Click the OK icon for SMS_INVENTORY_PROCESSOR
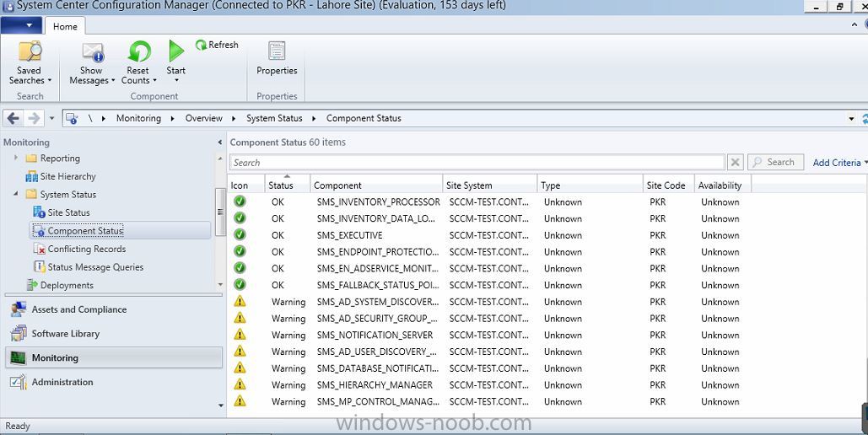Image resolution: width=868 pixels, height=435 pixels. coord(240,201)
